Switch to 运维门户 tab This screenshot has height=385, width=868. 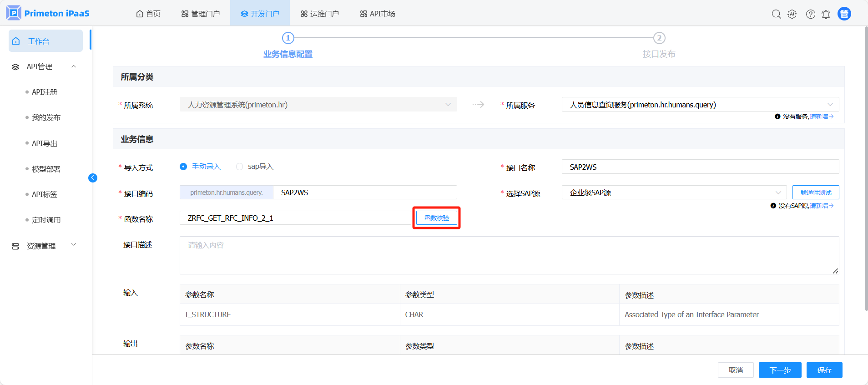(320, 14)
